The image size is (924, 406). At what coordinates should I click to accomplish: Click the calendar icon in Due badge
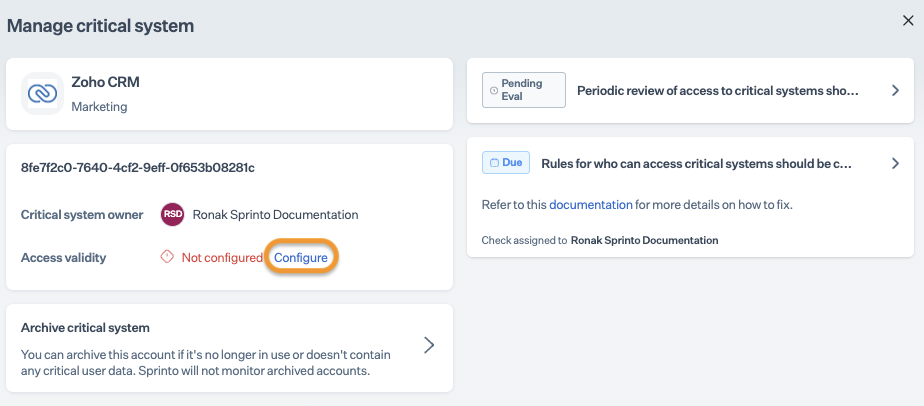coord(494,163)
